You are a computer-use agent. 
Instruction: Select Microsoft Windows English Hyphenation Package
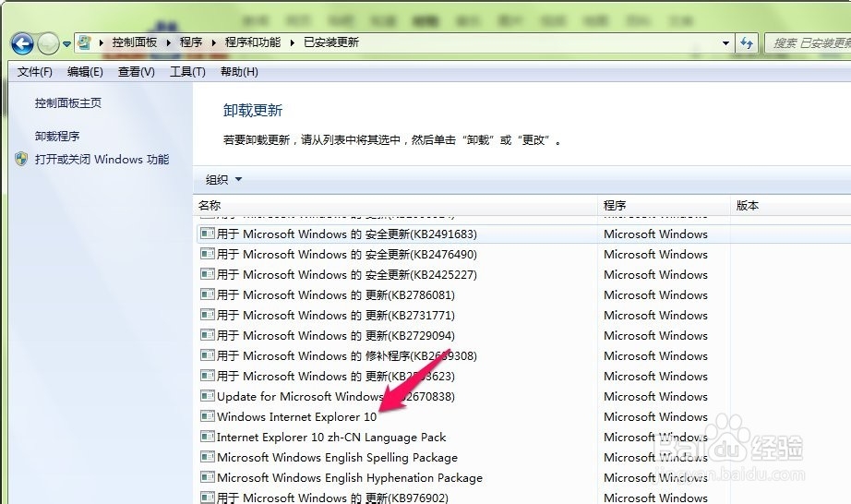pyautogui.click(x=522, y=478)
